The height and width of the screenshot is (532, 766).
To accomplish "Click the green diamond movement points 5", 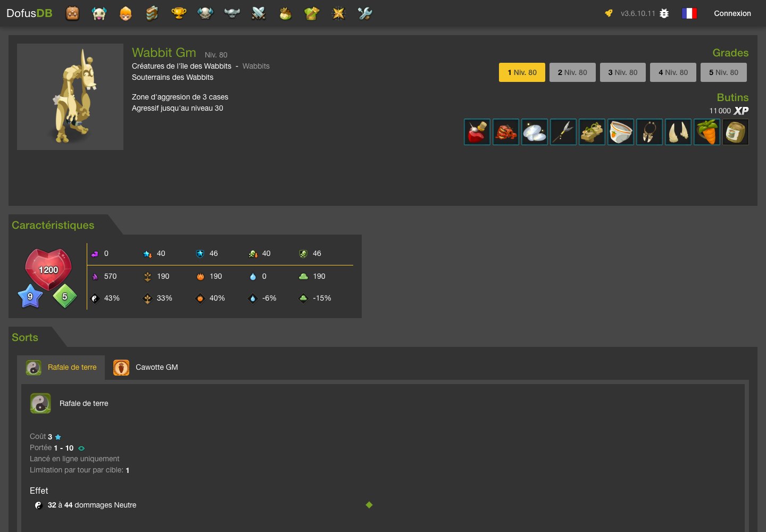I will pos(65,296).
